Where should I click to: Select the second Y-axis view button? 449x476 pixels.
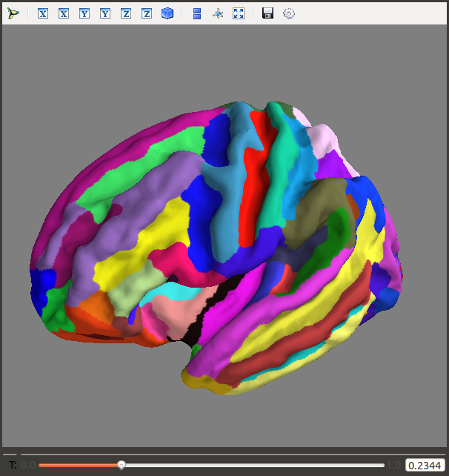(105, 13)
